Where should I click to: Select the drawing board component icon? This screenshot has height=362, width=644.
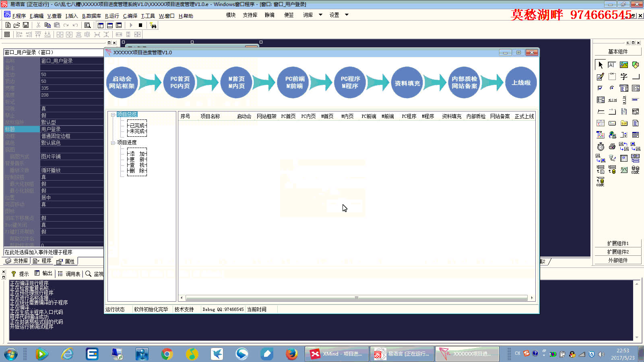click(601, 76)
